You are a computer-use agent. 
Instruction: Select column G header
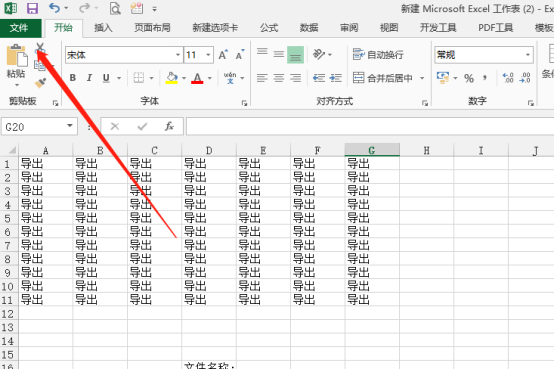[372, 150]
